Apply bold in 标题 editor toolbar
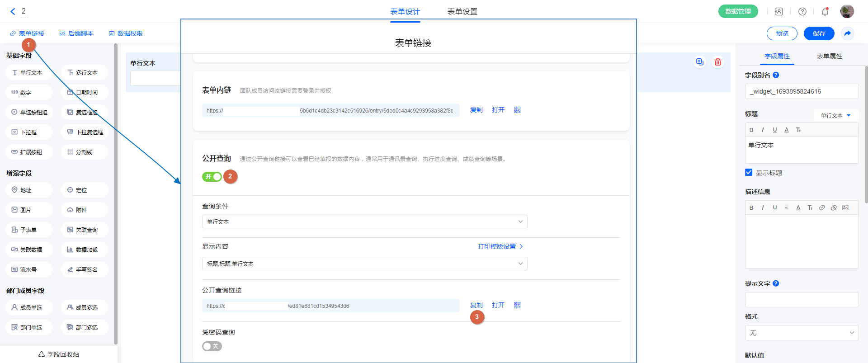The width and height of the screenshot is (868, 363). pyautogui.click(x=751, y=130)
